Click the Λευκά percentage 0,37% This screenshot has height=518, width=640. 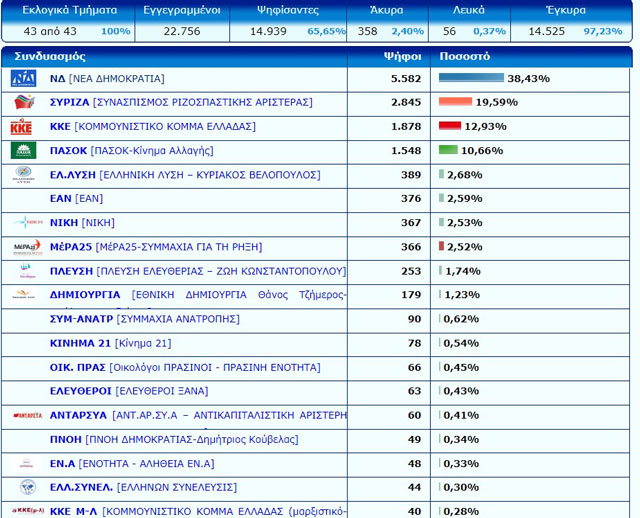point(489,31)
